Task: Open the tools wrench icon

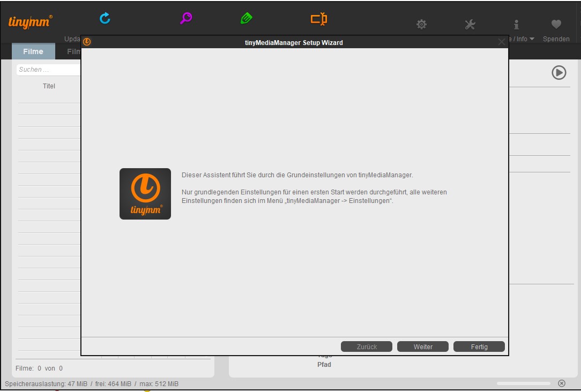Action: (470, 25)
